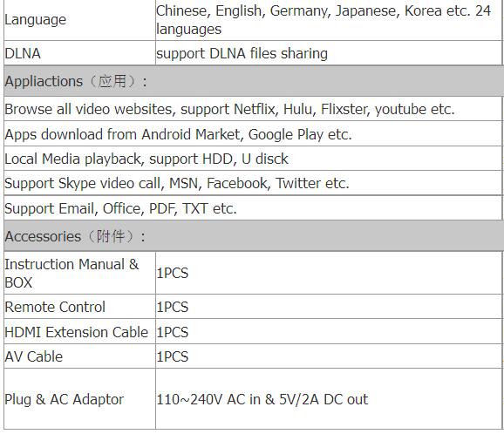Image resolution: width=504 pixels, height=434 pixels.
Task: Click the Appliactions section header
Action: tap(253, 81)
